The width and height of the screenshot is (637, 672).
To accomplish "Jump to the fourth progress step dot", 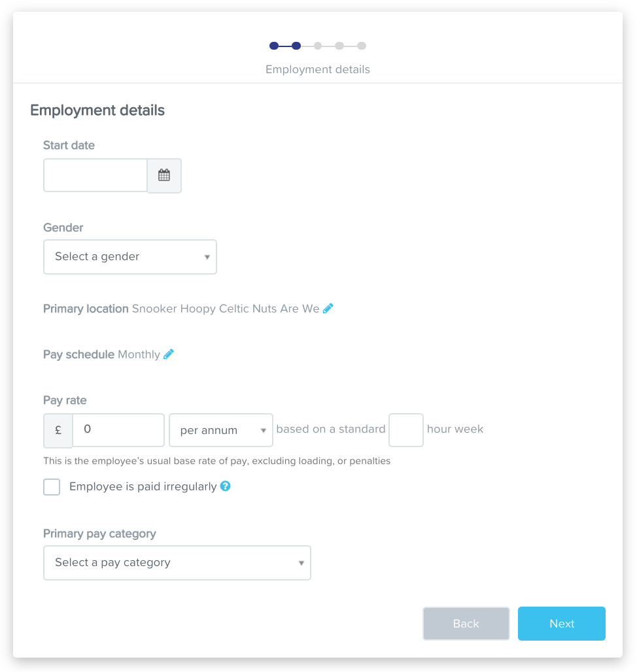I will tap(339, 46).
